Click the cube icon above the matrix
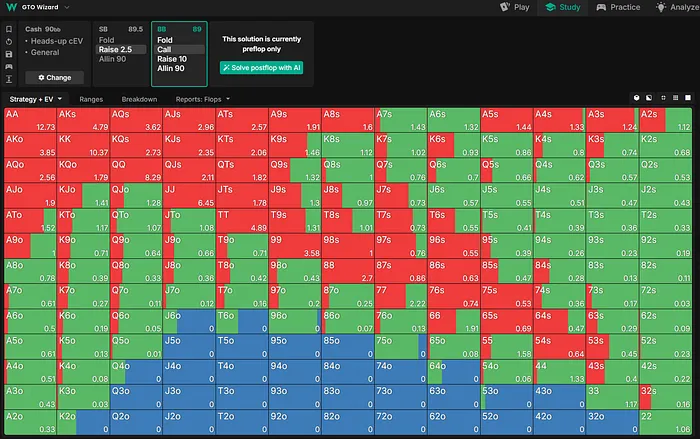Screen dimensions: 700x439 [637, 99]
